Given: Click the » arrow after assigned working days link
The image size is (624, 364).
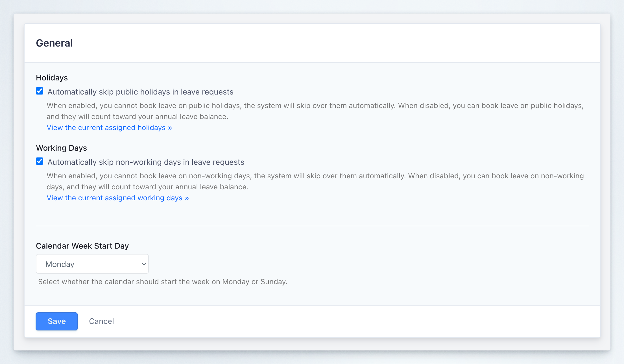Looking at the screenshot, I should tap(187, 198).
